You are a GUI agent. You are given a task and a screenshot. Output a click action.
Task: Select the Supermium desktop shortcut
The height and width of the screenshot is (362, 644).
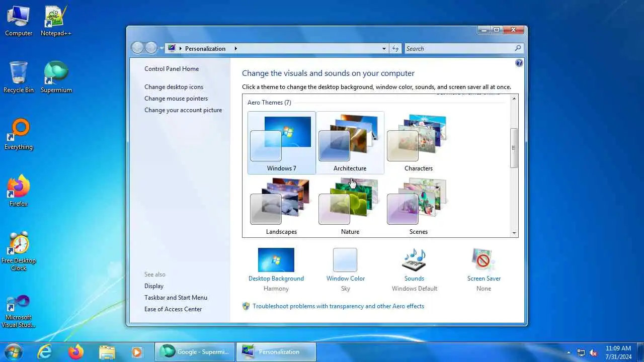pyautogui.click(x=56, y=77)
